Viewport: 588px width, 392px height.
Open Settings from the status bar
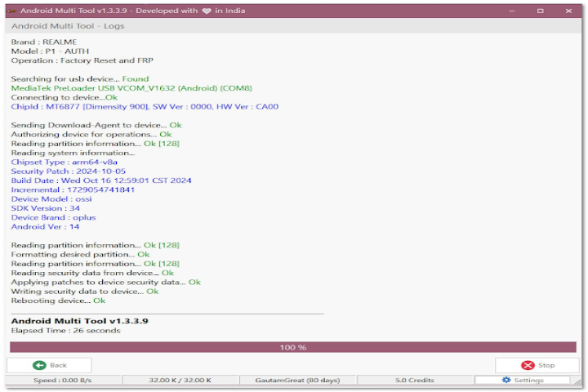[523, 381]
